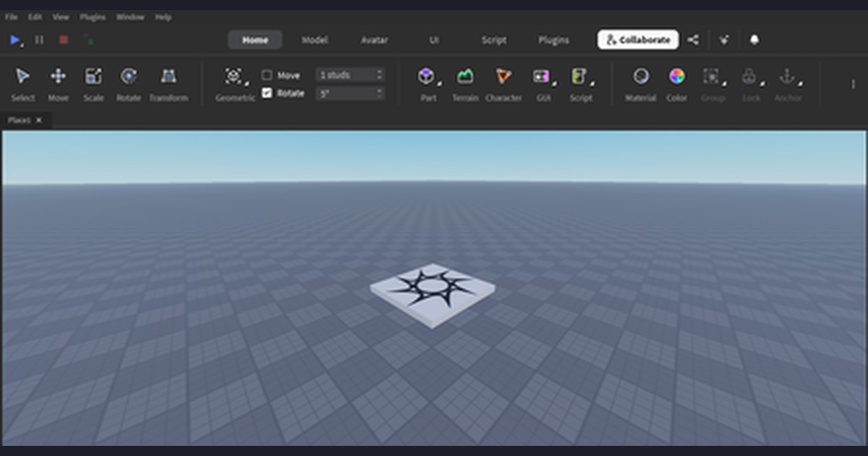This screenshot has width=868, height=456.
Task: Click the stepper arrows on 1 studs field
Action: (x=379, y=75)
